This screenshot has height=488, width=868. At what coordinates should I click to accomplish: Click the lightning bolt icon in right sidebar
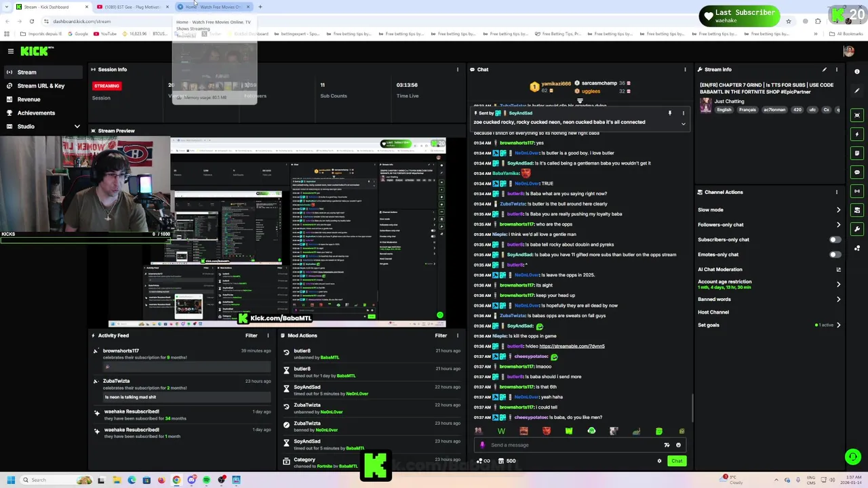coord(857,134)
